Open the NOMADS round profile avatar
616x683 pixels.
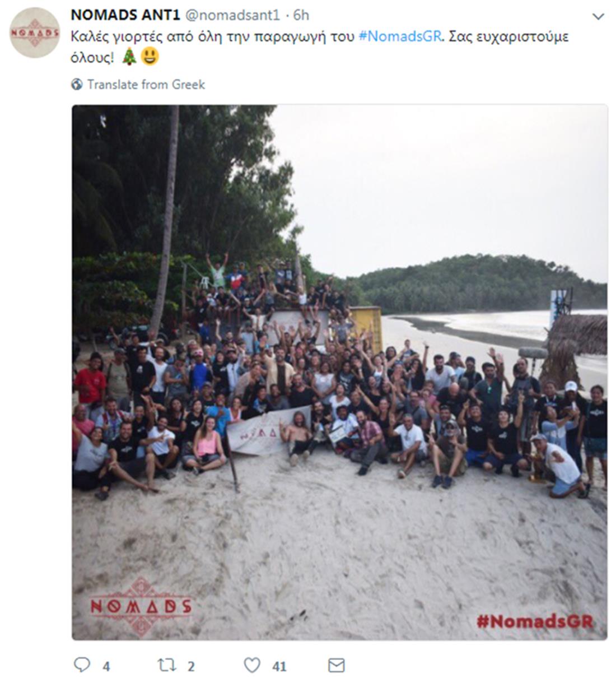point(35,32)
